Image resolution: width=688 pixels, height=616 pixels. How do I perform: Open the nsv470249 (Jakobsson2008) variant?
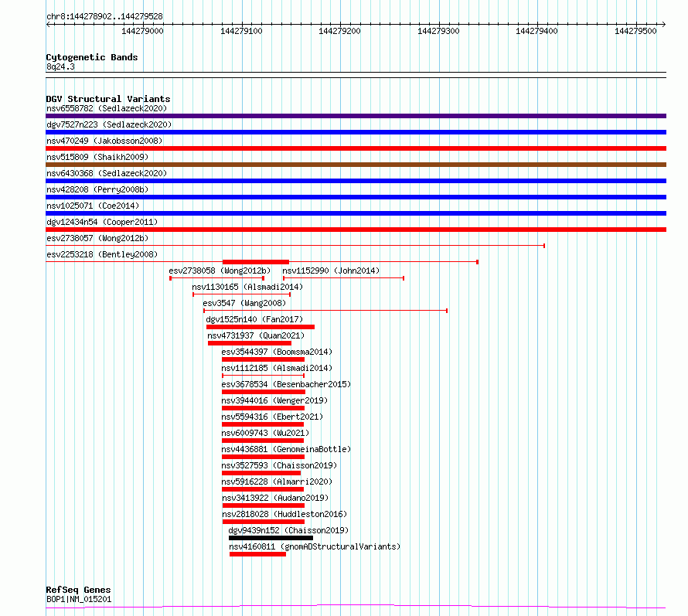[x=104, y=141]
